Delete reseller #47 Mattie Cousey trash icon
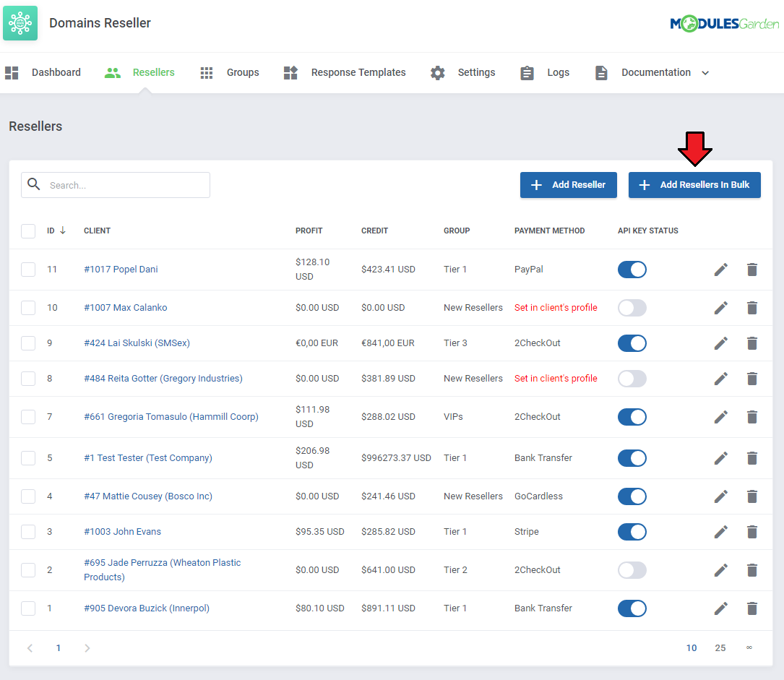Image resolution: width=784 pixels, height=680 pixels. tap(752, 496)
